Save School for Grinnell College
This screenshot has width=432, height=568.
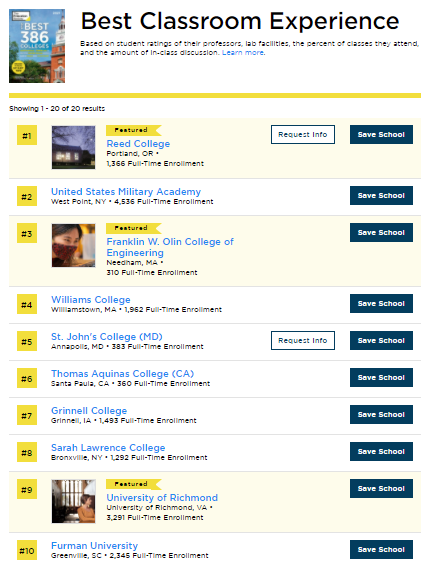tap(381, 414)
